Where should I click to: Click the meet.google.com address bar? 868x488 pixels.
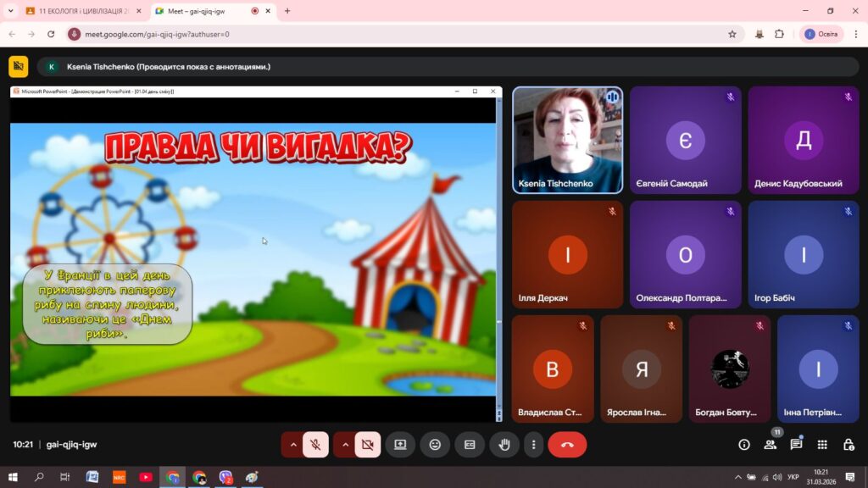(x=381, y=34)
